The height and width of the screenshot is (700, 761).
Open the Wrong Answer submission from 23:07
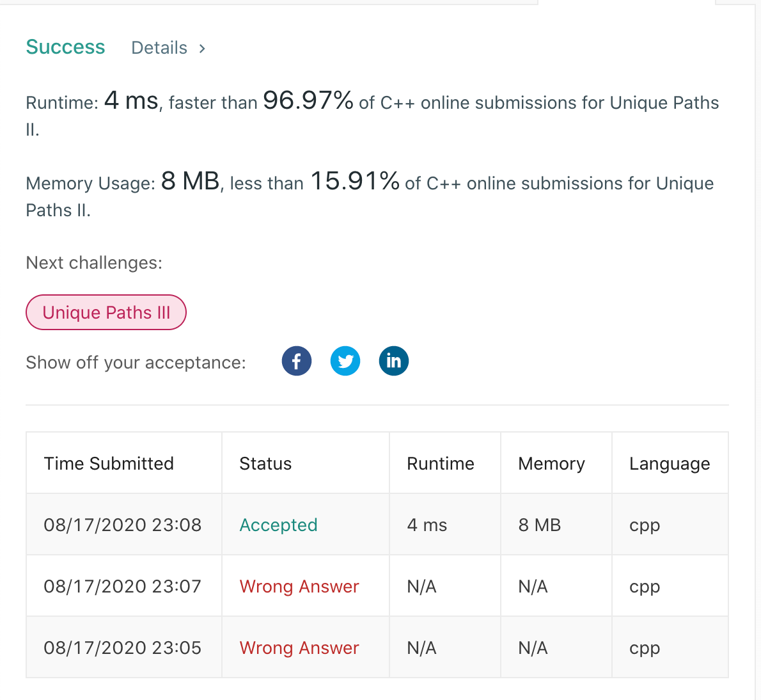tap(299, 585)
